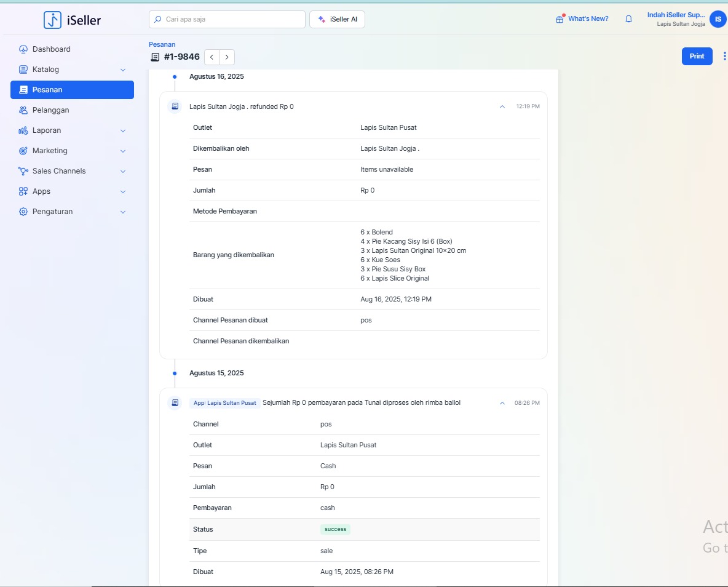Image resolution: width=728 pixels, height=587 pixels.
Task: Open the What's New link
Action: [x=588, y=18]
